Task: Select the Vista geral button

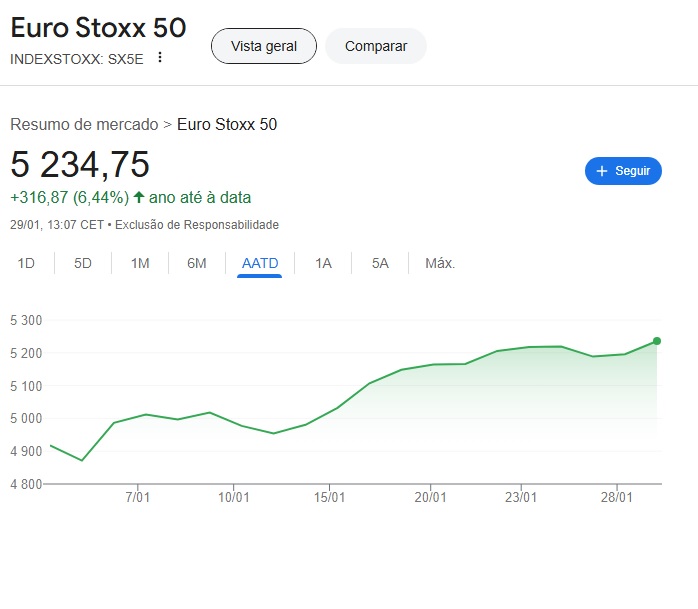Action: coord(263,46)
